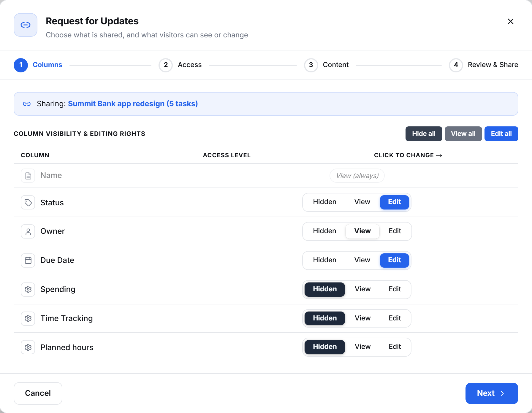Set Spending column to View

[x=362, y=289]
